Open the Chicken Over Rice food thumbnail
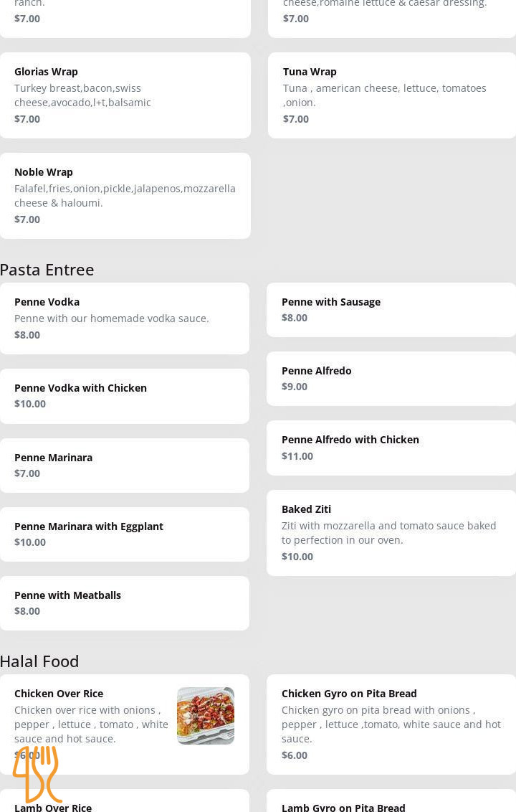The width and height of the screenshot is (516, 812). 206,715
